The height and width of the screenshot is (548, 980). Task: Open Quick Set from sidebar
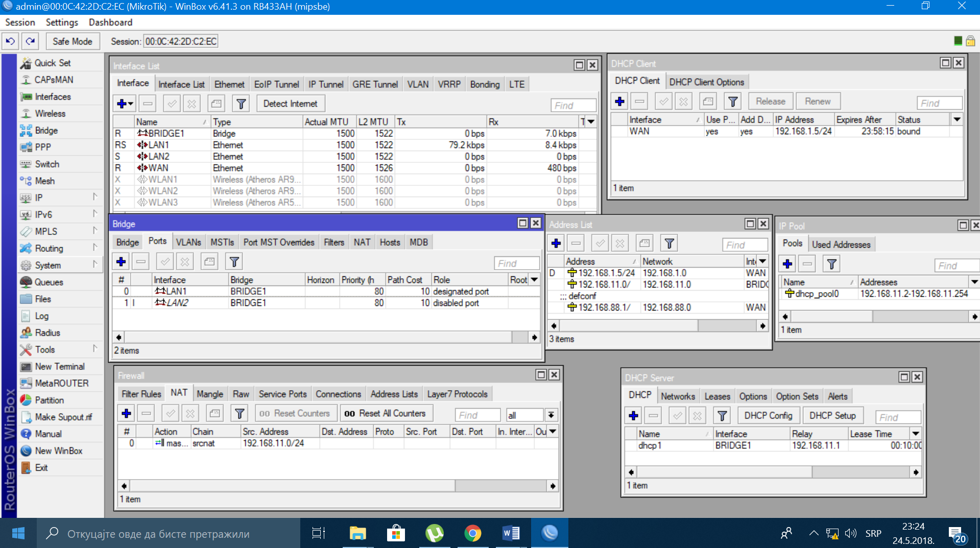(x=53, y=63)
